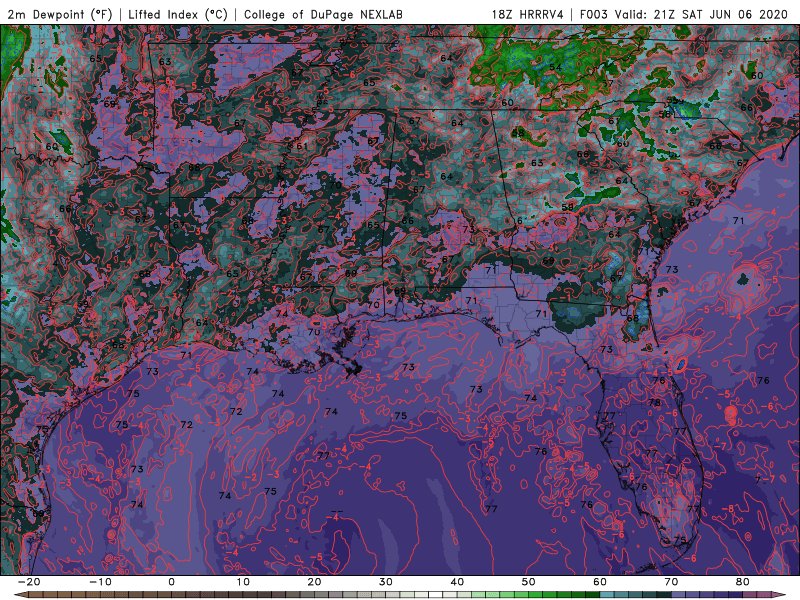
Task: Click the green segment of the color bar
Action: tap(536, 595)
